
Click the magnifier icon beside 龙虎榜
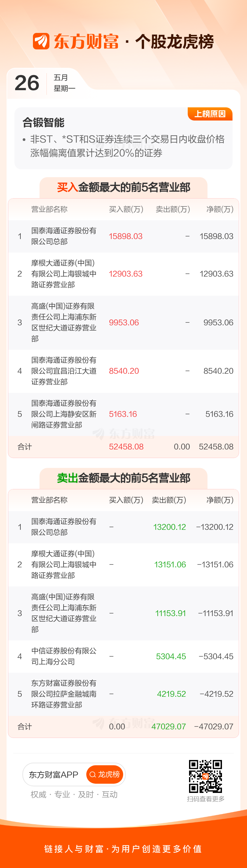(92, 774)
